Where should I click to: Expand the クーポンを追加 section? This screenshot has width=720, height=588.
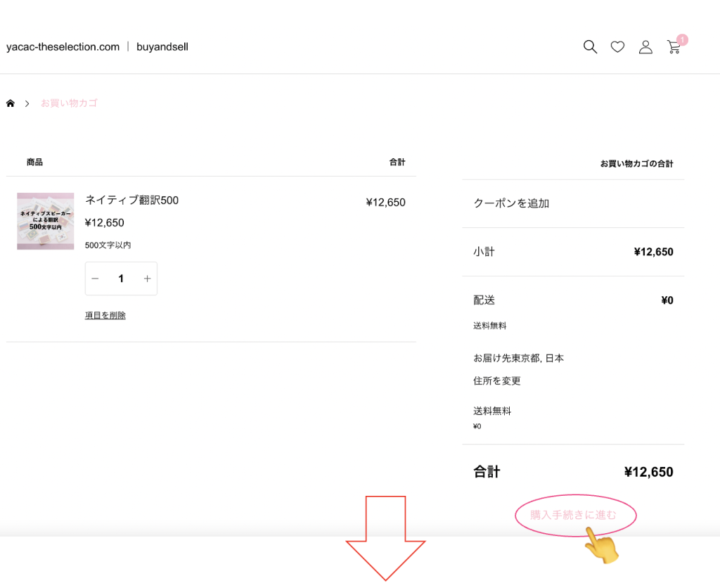coord(511,203)
